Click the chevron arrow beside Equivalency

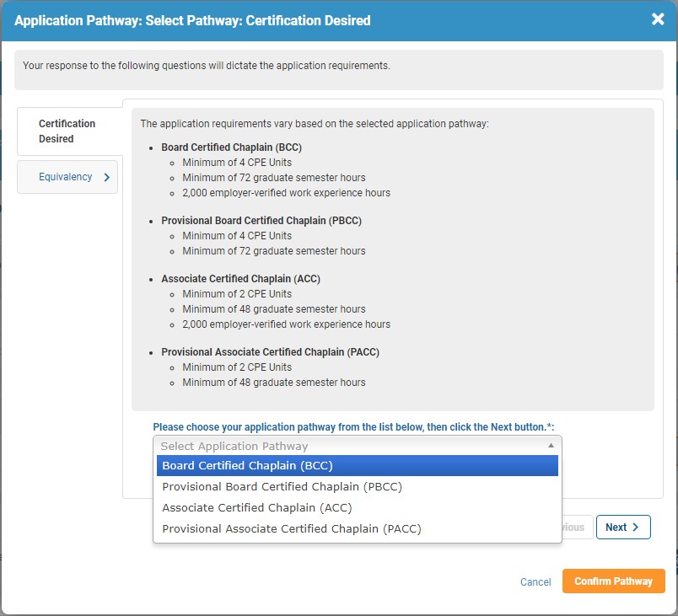pos(107,178)
